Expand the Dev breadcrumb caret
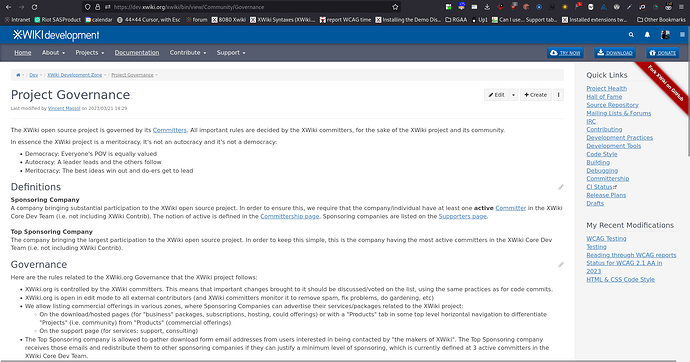This screenshot has height=362, width=690. point(41,75)
